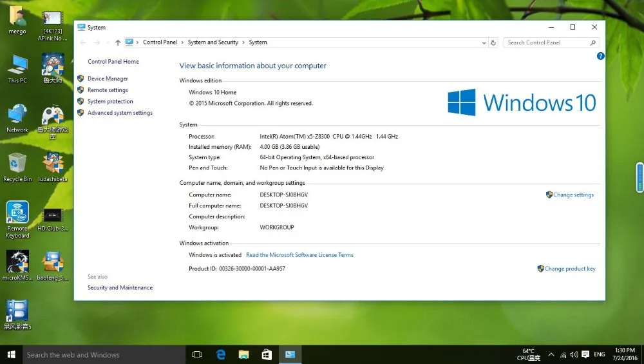Select the Recycle Bin desktop icon

(x=17, y=168)
